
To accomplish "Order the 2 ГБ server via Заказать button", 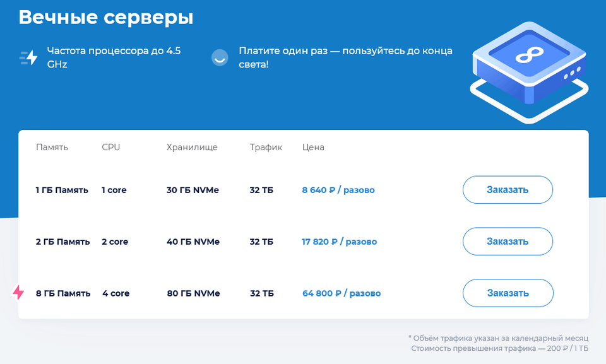I will pos(508,241).
